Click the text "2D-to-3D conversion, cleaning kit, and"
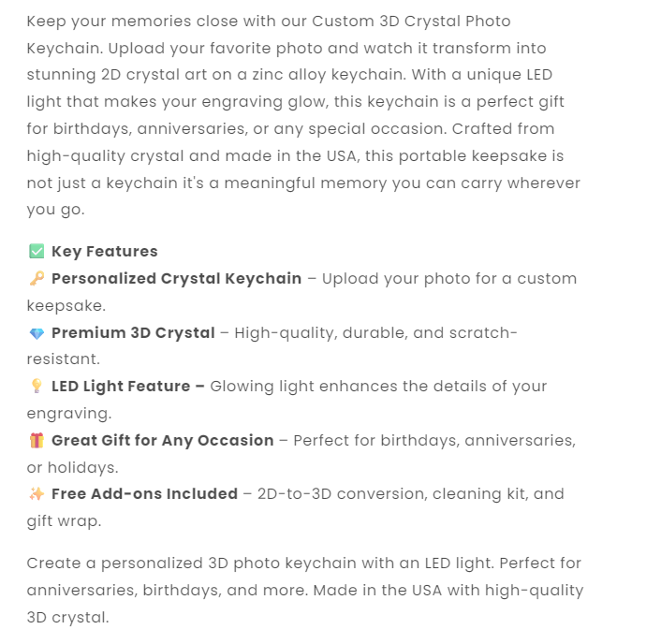The width and height of the screenshot is (661, 644). point(410,493)
